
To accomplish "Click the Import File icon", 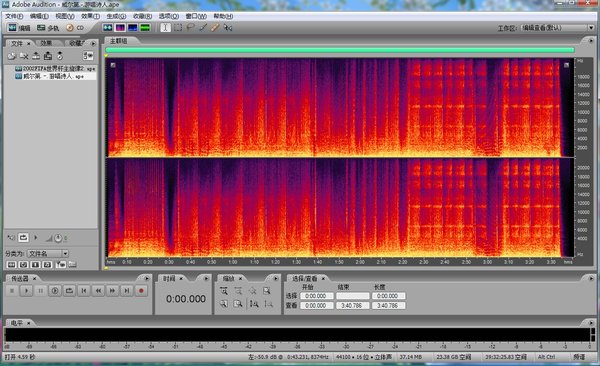I will pyautogui.click(x=12, y=56).
